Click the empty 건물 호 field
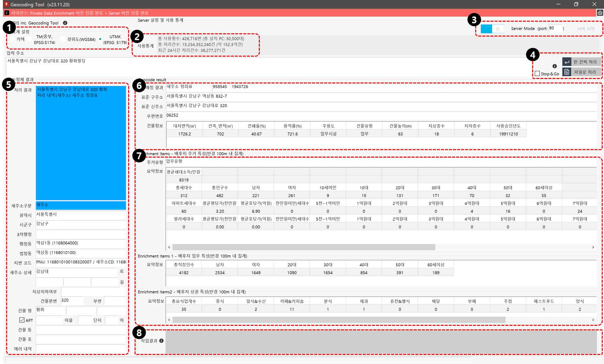 (81, 339)
